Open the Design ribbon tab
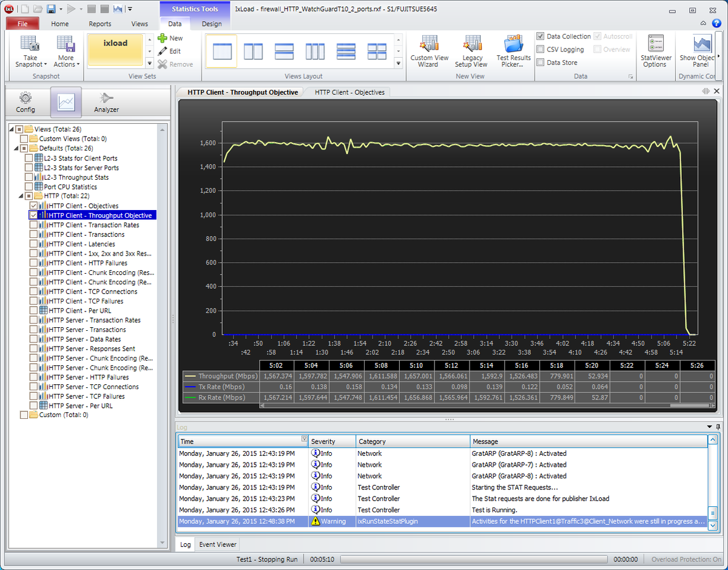728x570 pixels. click(x=212, y=24)
